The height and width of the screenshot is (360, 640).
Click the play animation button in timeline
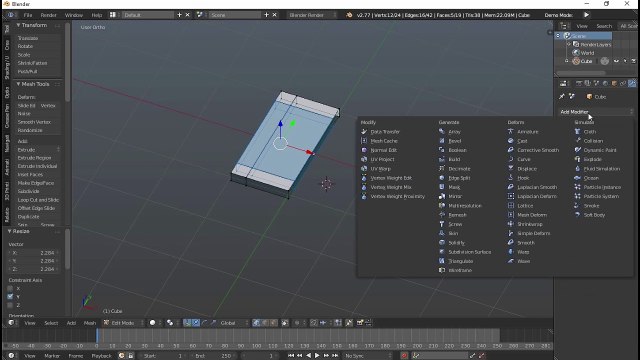[317, 356]
